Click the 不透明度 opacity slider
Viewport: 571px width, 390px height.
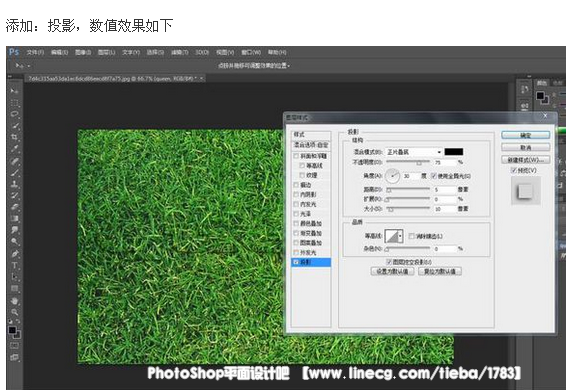(x=408, y=162)
